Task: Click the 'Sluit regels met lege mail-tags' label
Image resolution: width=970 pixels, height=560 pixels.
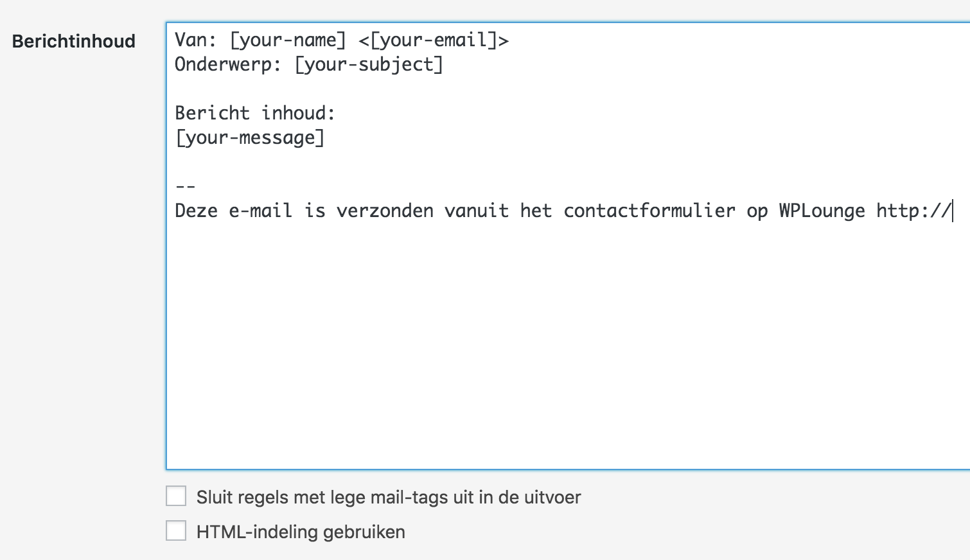Action: [x=388, y=497]
